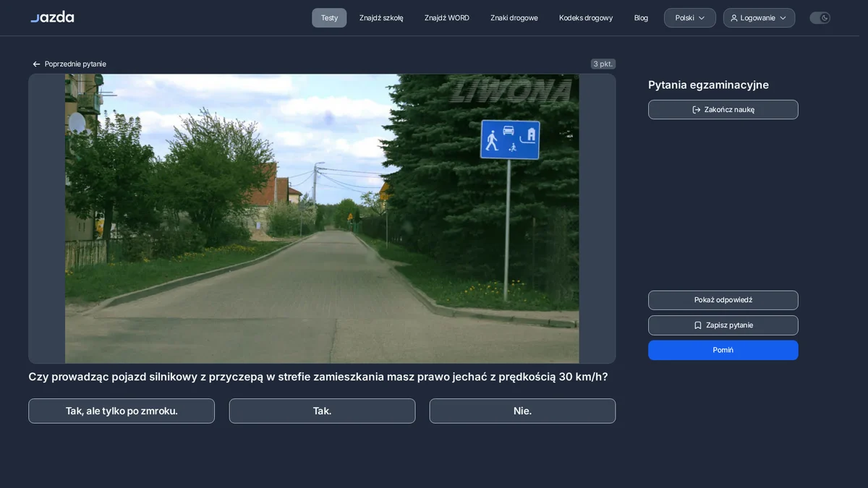This screenshot has width=868, height=488.
Task: Visit the Blog section
Action: (x=641, y=18)
